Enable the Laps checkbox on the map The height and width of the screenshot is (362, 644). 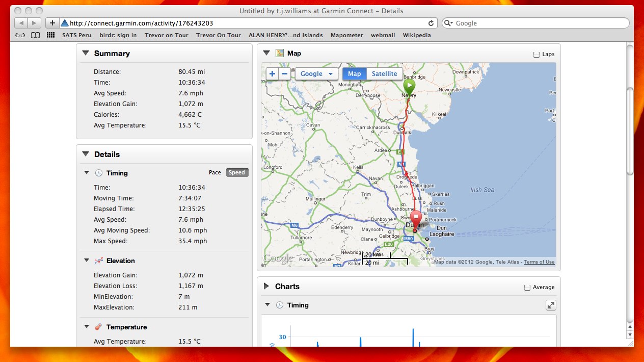point(535,54)
